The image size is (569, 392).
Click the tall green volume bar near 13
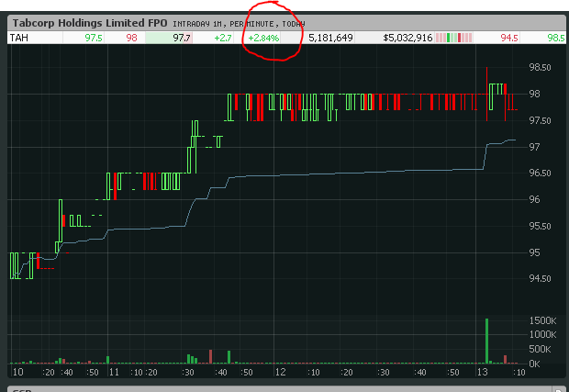[486, 341]
